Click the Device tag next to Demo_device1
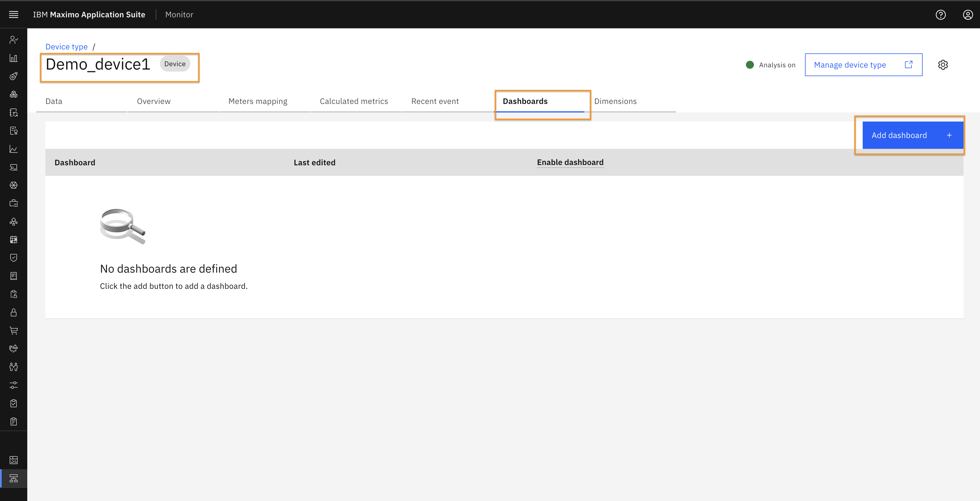Image resolution: width=980 pixels, height=501 pixels. [x=175, y=64]
